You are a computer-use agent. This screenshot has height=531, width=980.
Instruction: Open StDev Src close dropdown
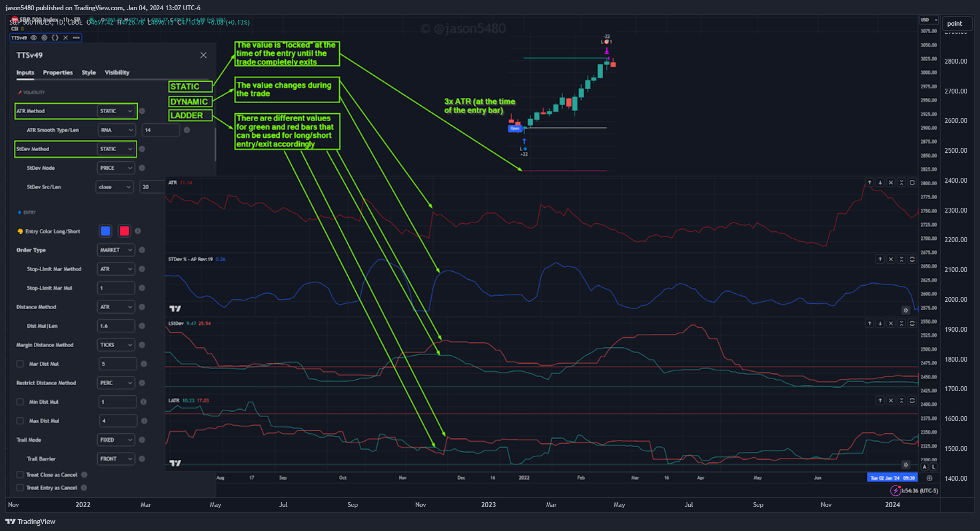114,187
